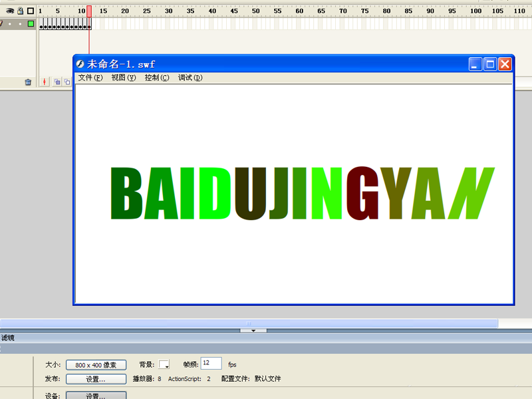Click the 发布 设置... button
532x399 pixels.
click(96, 379)
